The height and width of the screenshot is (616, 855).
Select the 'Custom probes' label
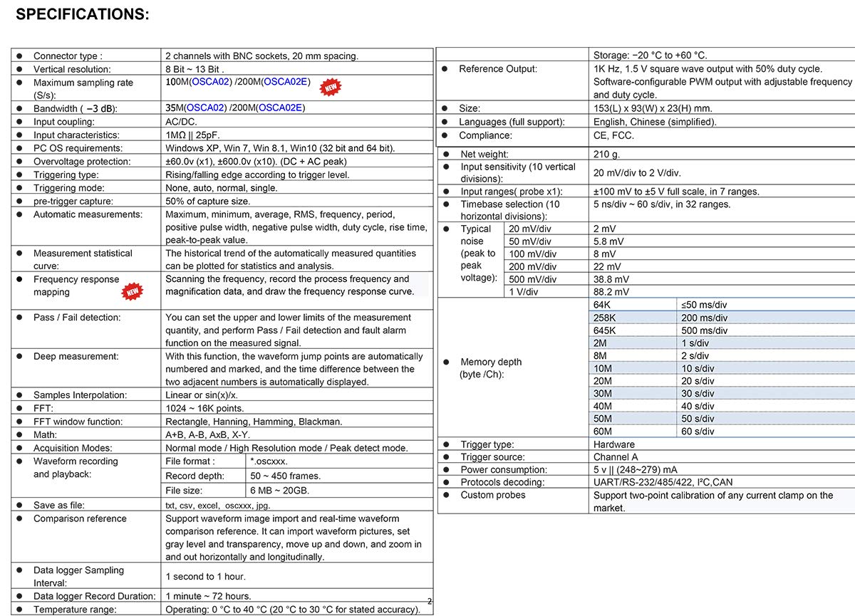tap(493, 495)
